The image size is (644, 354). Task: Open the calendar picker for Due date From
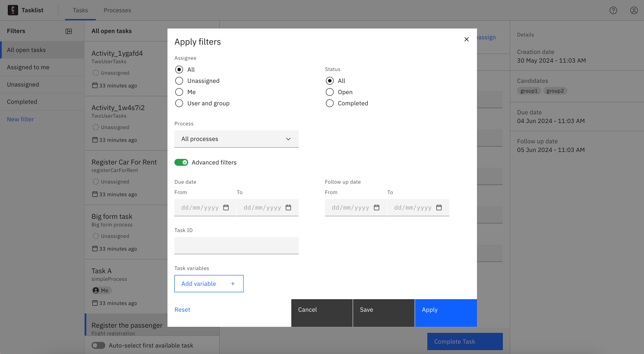(225, 207)
